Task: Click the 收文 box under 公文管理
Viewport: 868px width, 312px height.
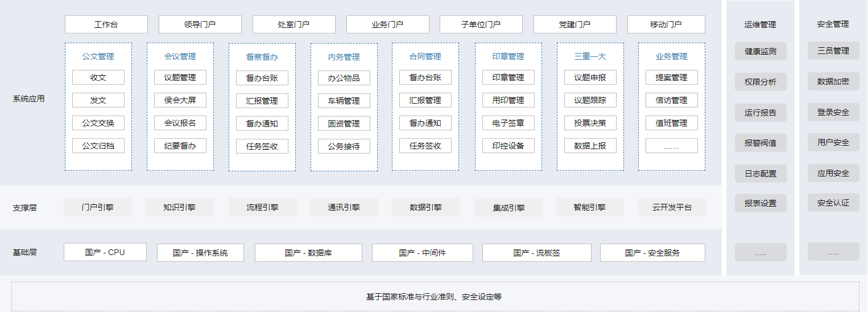Action: tap(98, 77)
